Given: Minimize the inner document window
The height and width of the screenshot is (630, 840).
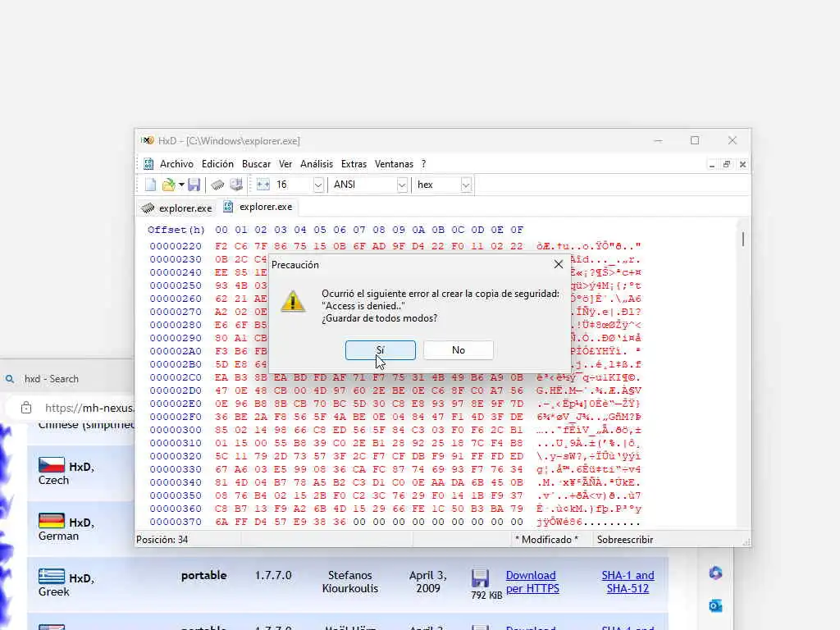Looking at the screenshot, I should point(711,164).
